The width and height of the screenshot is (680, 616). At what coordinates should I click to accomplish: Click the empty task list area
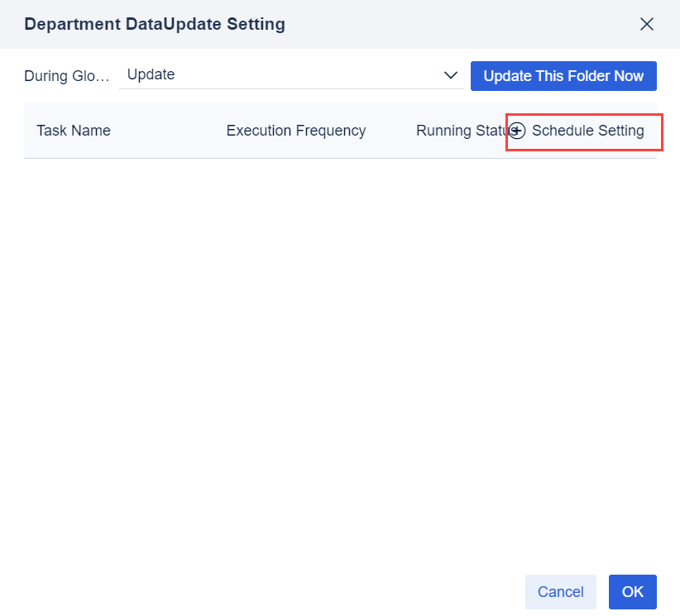tap(339, 347)
